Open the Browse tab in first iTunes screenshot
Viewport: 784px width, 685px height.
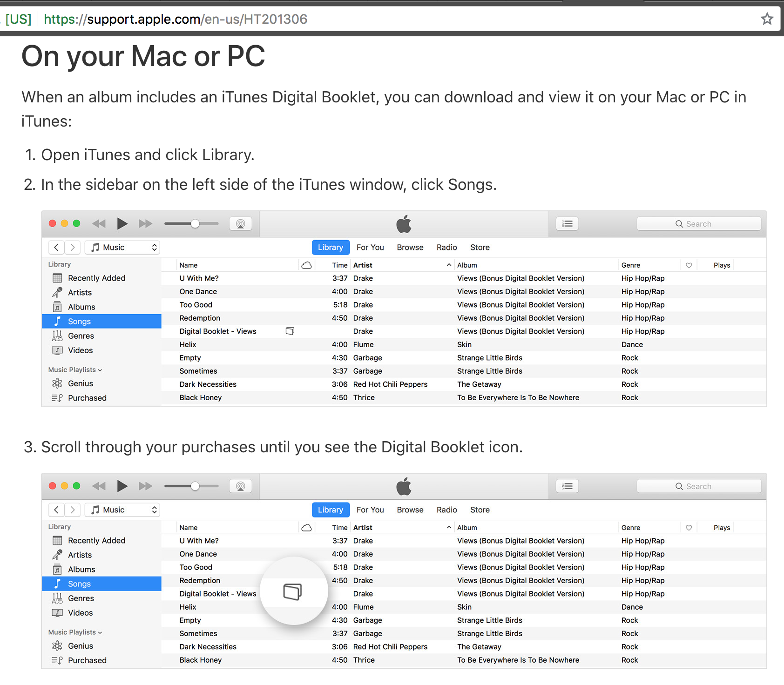click(410, 248)
